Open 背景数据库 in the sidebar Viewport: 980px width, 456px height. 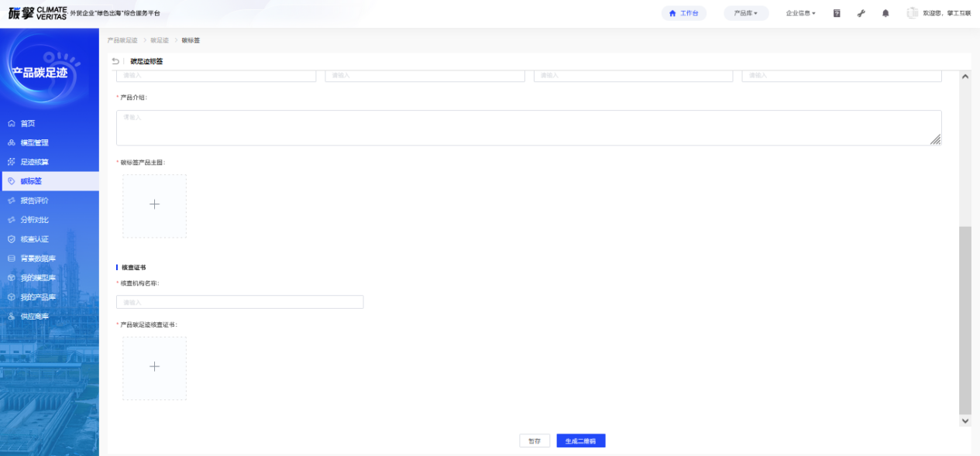(x=38, y=259)
